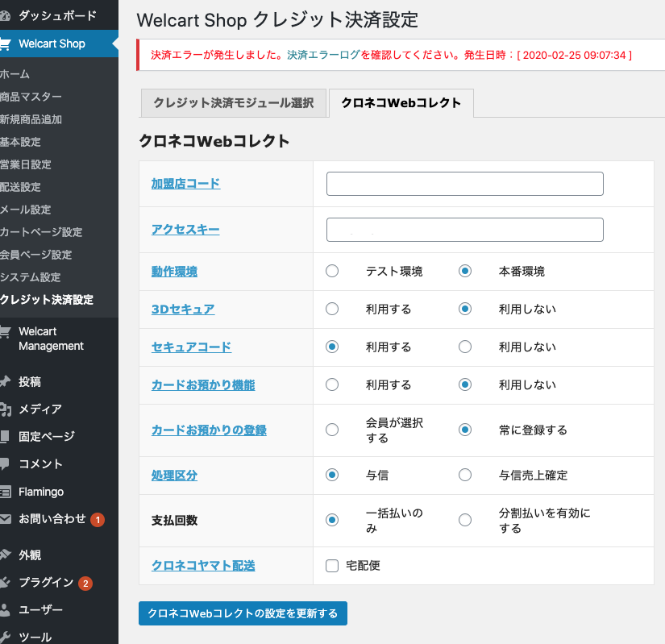
Task: Click the page icon for 固定ページ
Action: [5, 436]
